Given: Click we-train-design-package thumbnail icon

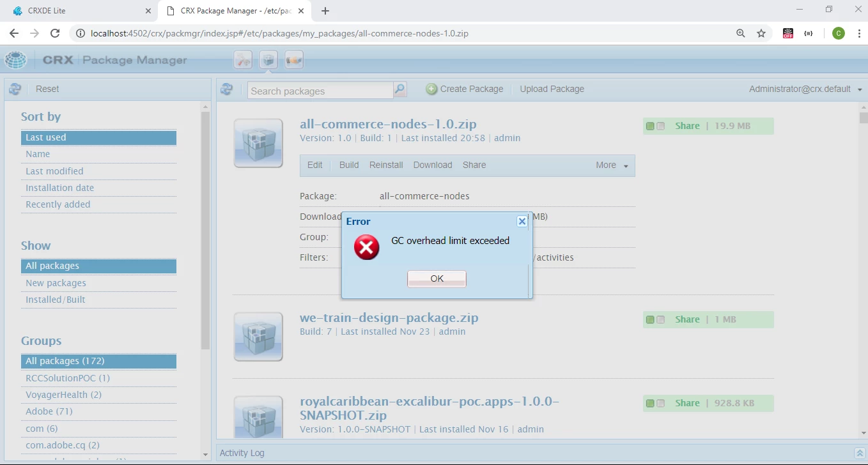Looking at the screenshot, I should tap(258, 337).
